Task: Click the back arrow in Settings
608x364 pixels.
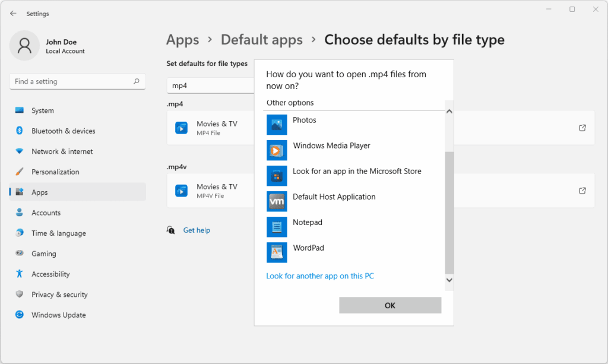Action: 13,13
